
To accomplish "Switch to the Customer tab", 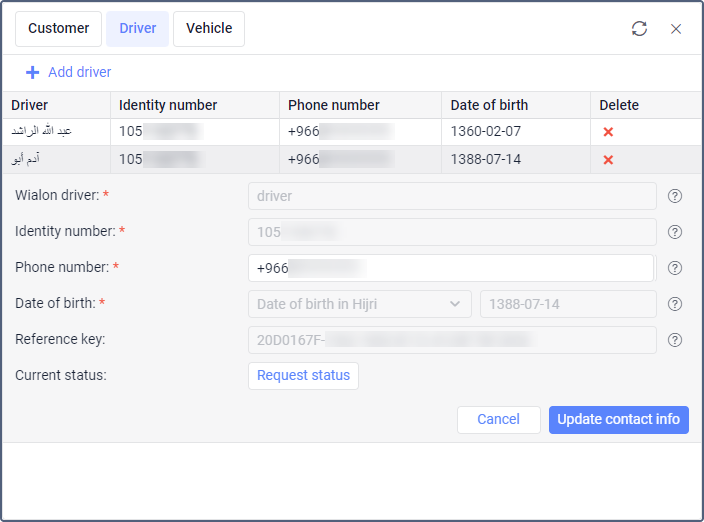I will click(x=58, y=29).
